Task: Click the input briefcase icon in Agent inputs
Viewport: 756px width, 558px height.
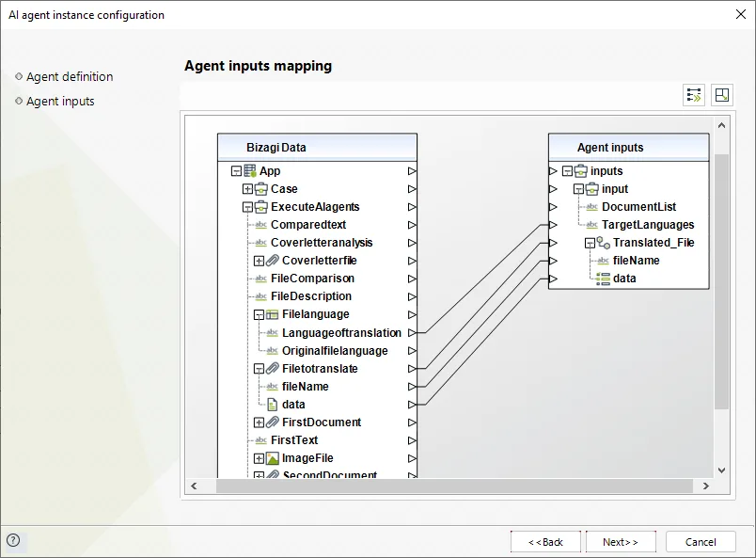Action: click(x=592, y=189)
